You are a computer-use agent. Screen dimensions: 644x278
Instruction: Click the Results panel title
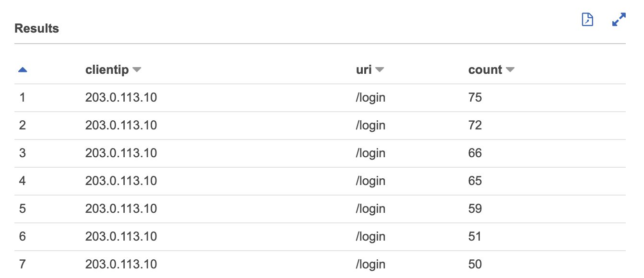[37, 29]
